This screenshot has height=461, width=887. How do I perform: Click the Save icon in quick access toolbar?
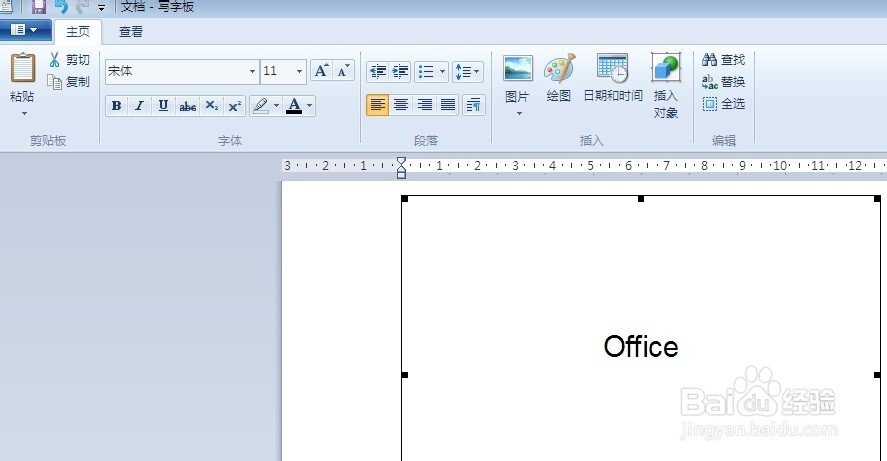(38, 7)
